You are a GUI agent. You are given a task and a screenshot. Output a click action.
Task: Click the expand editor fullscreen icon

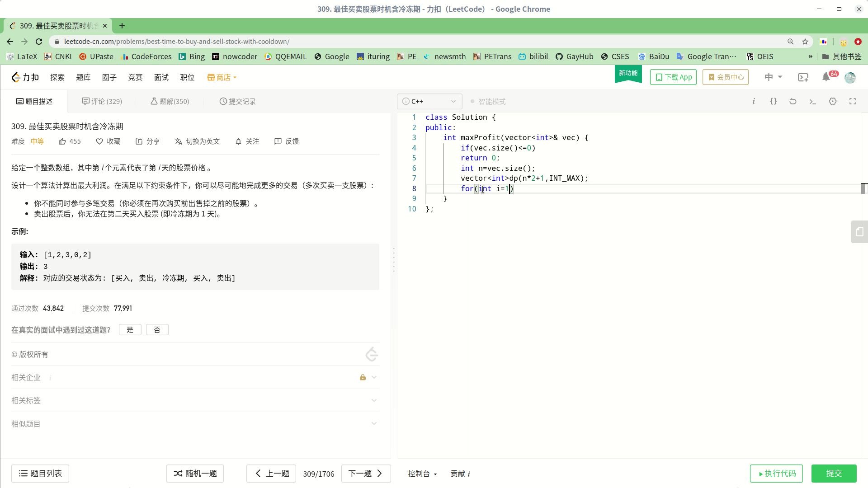pyautogui.click(x=853, y=101)
